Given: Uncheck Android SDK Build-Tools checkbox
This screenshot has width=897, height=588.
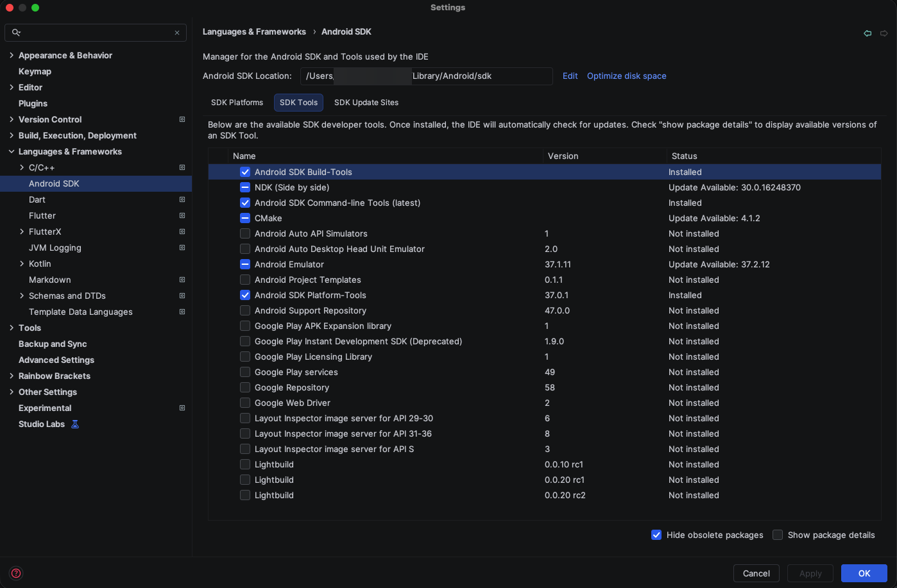Looking at the screenshot, I should point(245,172).
